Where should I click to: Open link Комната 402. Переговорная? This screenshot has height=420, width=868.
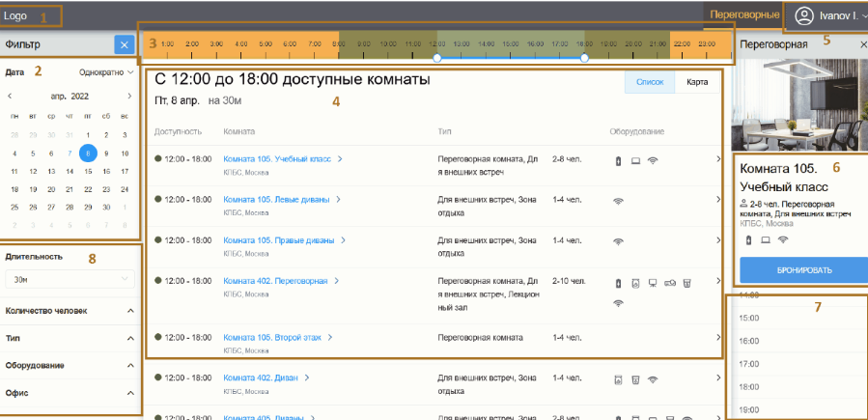click(275, 281)
